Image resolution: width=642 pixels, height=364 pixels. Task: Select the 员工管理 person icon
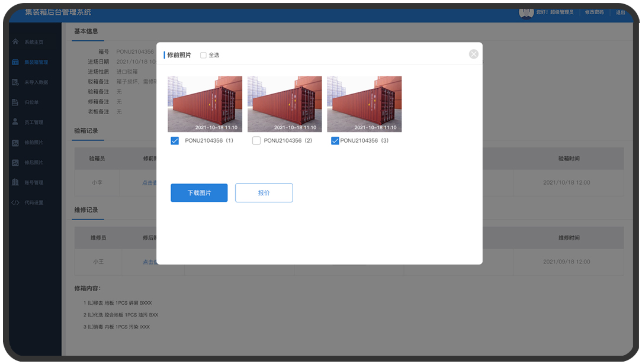click(x=15, y=122)
